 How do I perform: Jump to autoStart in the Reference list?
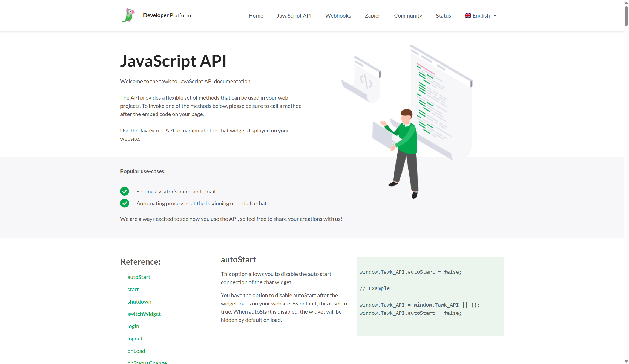click(x=139, y=277)
